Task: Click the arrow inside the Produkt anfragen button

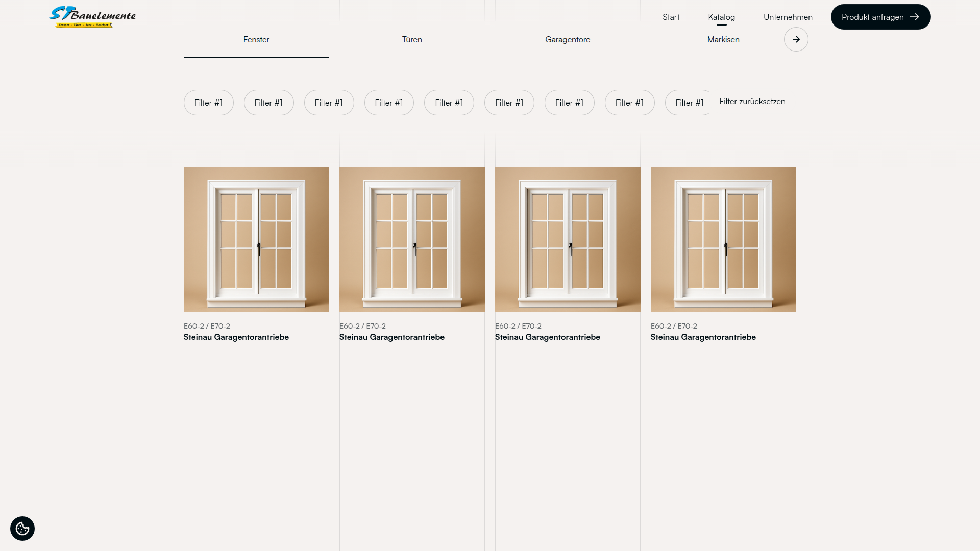Action: [x=914, y=17]
